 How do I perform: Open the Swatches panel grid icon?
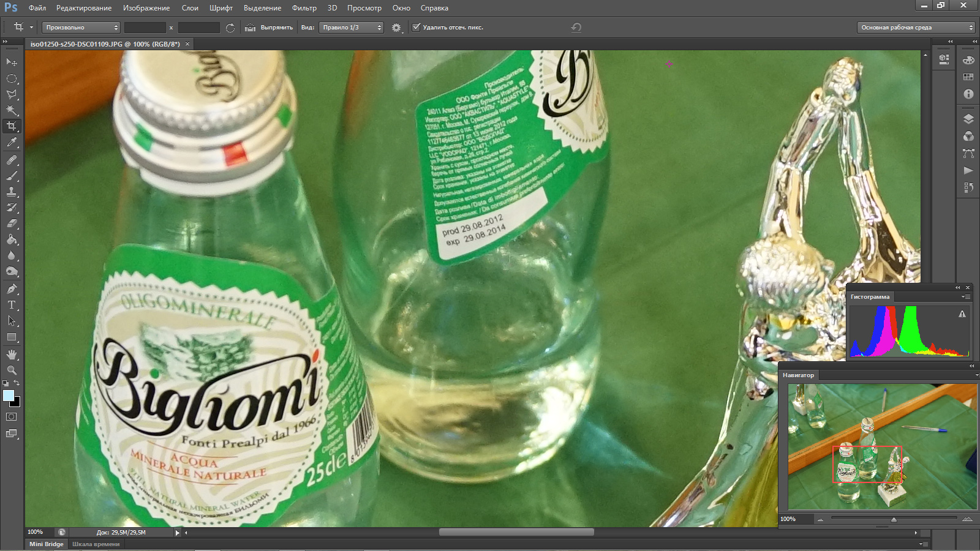(x=968, y=77)
